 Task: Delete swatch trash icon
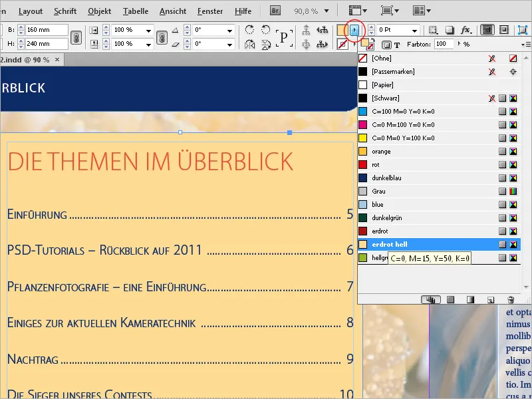coord(511,300)
